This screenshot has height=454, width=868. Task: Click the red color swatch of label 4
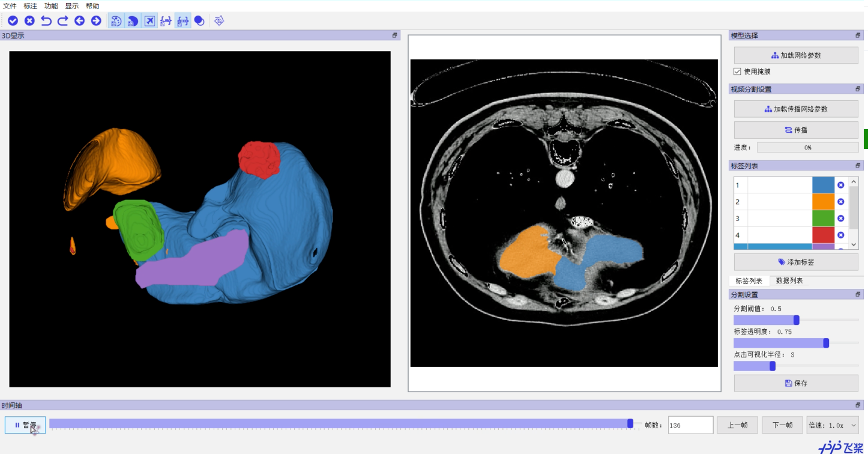(x=824, y=235)
